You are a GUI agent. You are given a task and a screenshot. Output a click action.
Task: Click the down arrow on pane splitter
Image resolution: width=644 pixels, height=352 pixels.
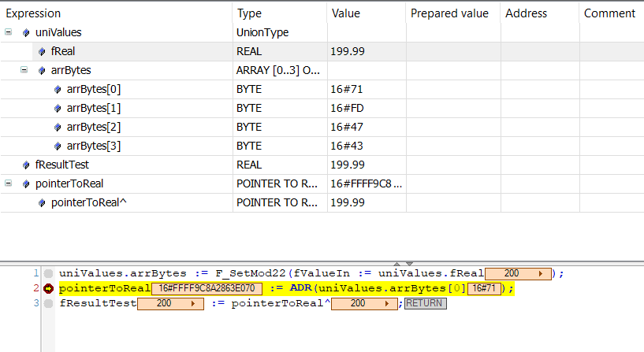tap(409, 264)
